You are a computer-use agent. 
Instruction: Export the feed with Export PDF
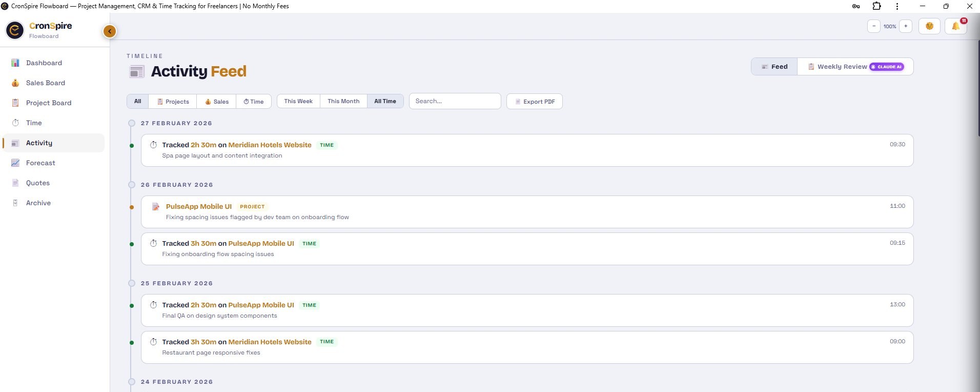(535, 102)
